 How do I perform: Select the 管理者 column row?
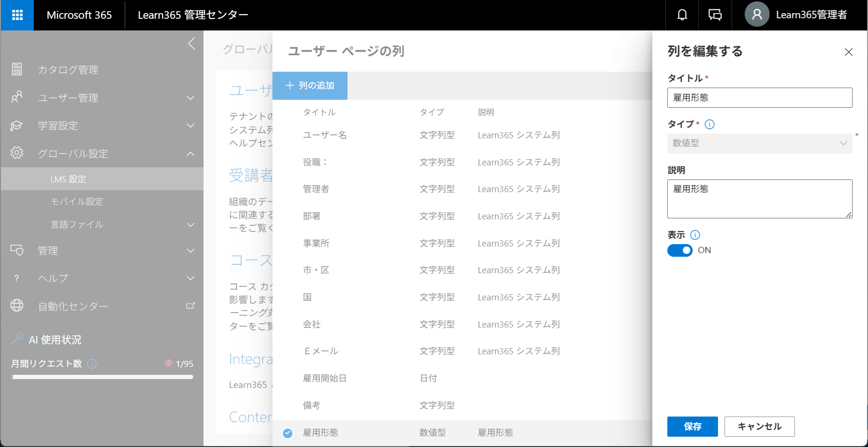(x=462, y=189)
